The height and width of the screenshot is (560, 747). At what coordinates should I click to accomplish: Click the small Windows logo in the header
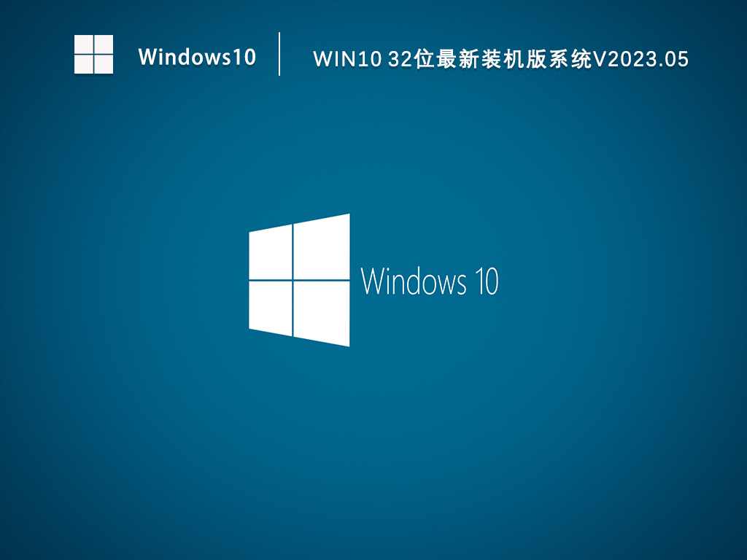point(93,54)
